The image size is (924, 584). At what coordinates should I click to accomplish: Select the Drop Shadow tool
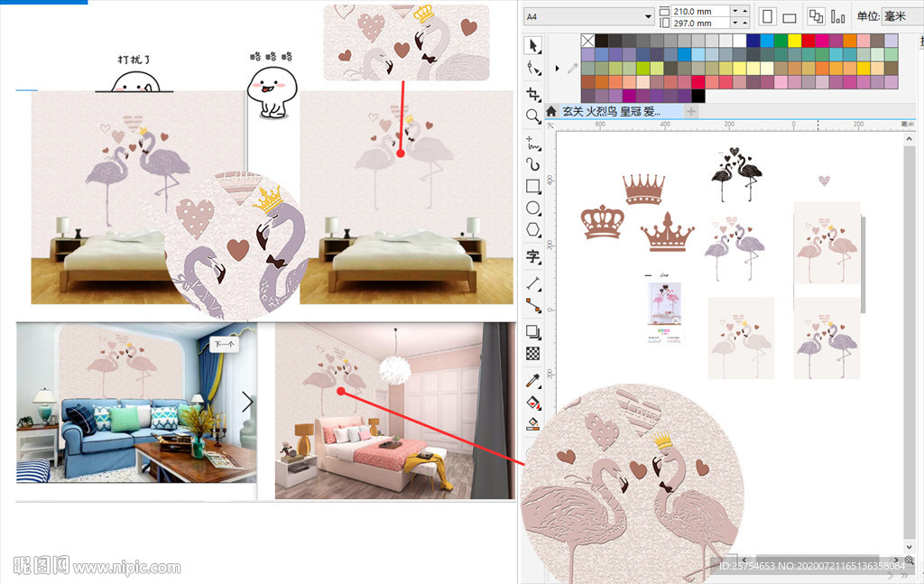pos(533,332)
